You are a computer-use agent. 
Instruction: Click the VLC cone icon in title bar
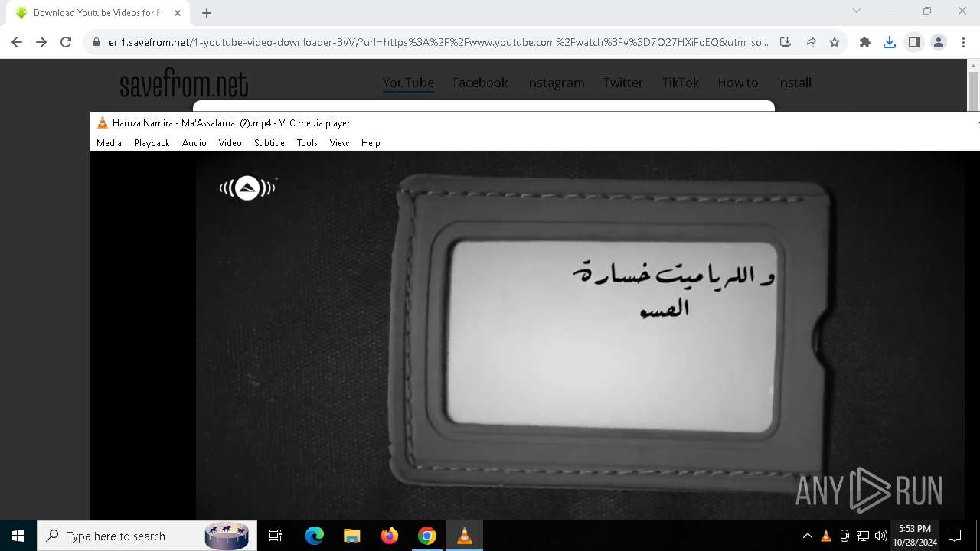pos(103,122)
